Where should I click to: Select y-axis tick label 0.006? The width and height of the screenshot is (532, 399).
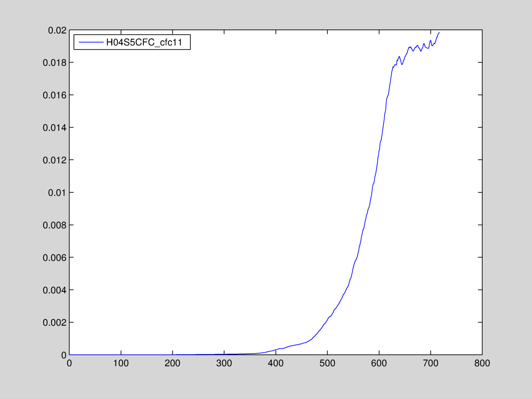[x=54, y=258]
